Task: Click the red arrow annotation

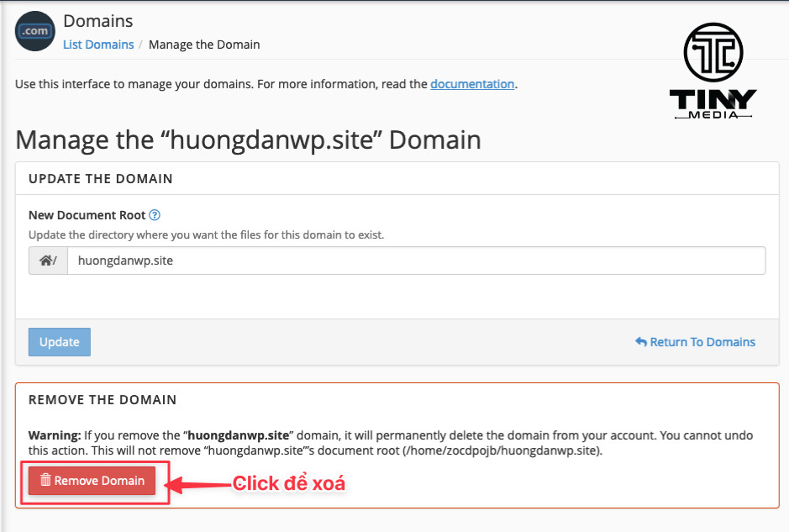Action: coord(197,483)
